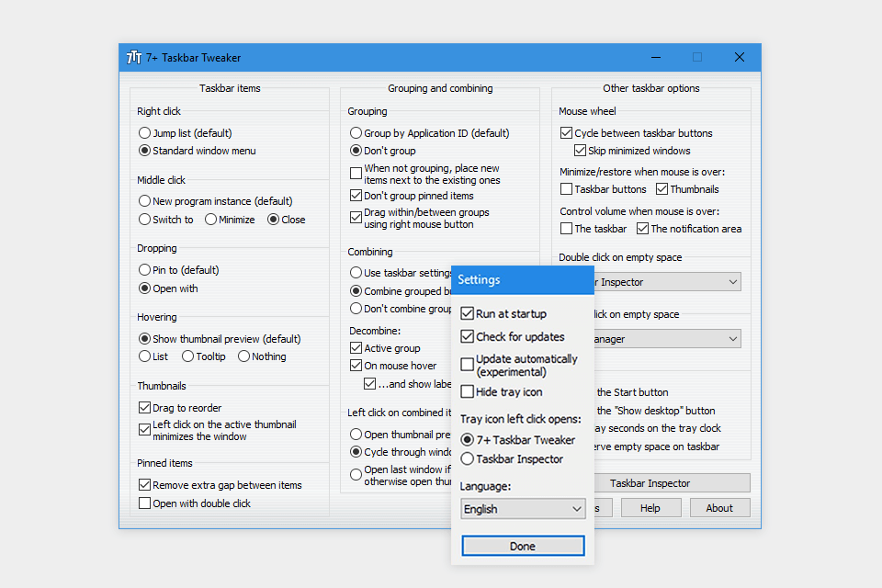Toggle Cycle between taskbar buttons

pyautogui.click(x=567, y=133)
